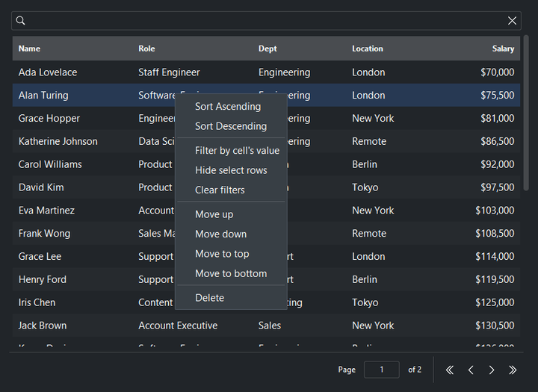Focus the page number input

[x=382, y=370]
